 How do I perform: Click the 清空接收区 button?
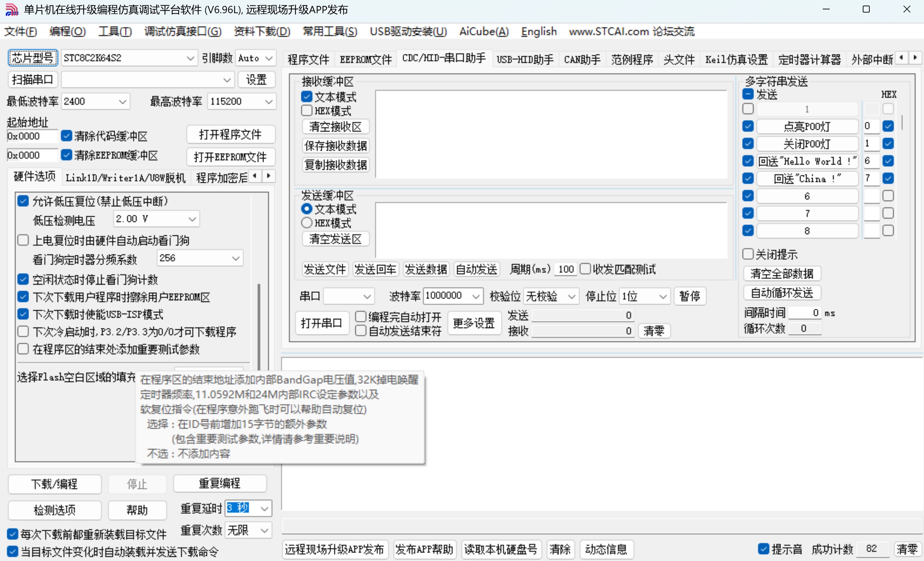(335, 127)
